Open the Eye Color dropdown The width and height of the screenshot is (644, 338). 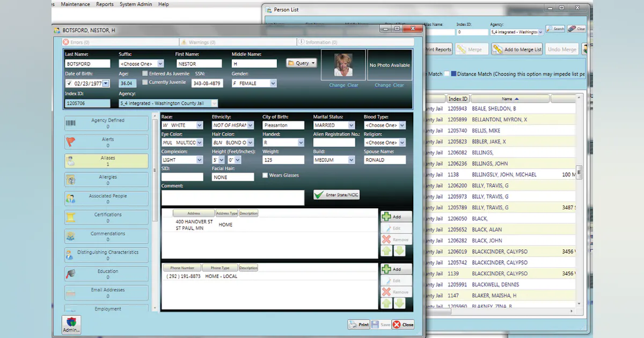coord(182,143)
